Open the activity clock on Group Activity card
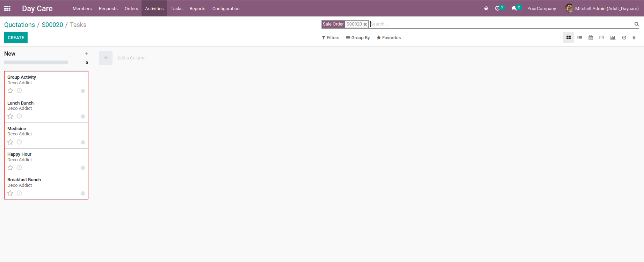The height and width of the screenshot is (262, 644). 19,91
